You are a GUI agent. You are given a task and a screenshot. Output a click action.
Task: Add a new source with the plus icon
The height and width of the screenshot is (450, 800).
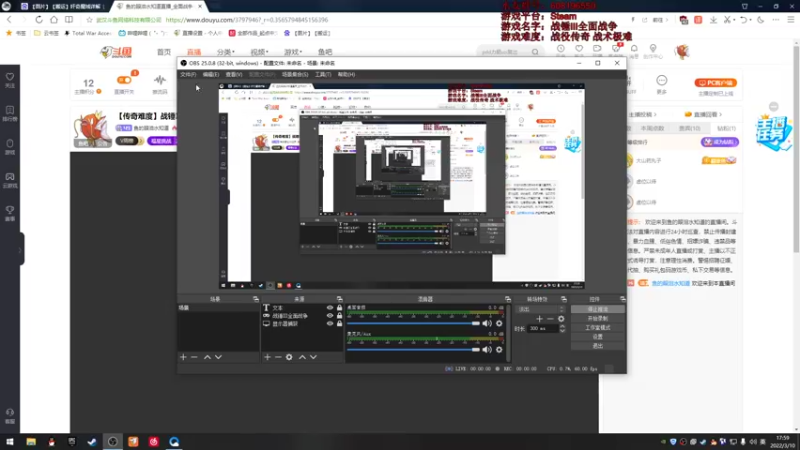[x=267, y=357]
